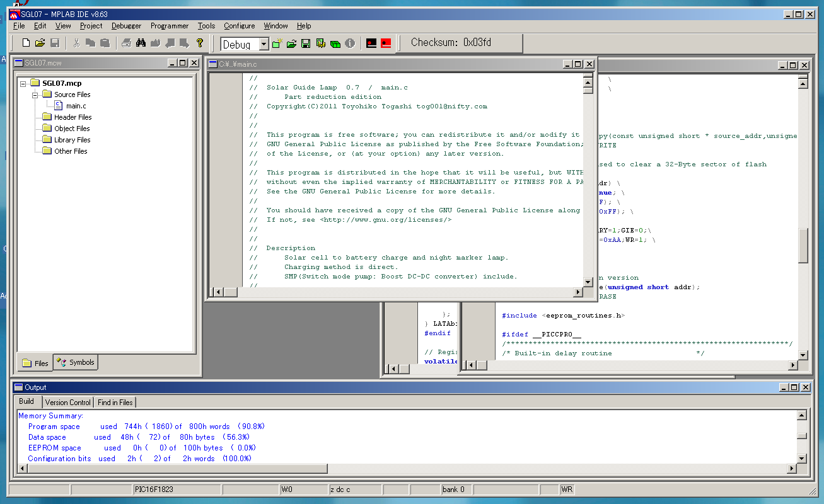Switch to the Files tab
This screenshot has height=504, width=824.
coord(35,363)
